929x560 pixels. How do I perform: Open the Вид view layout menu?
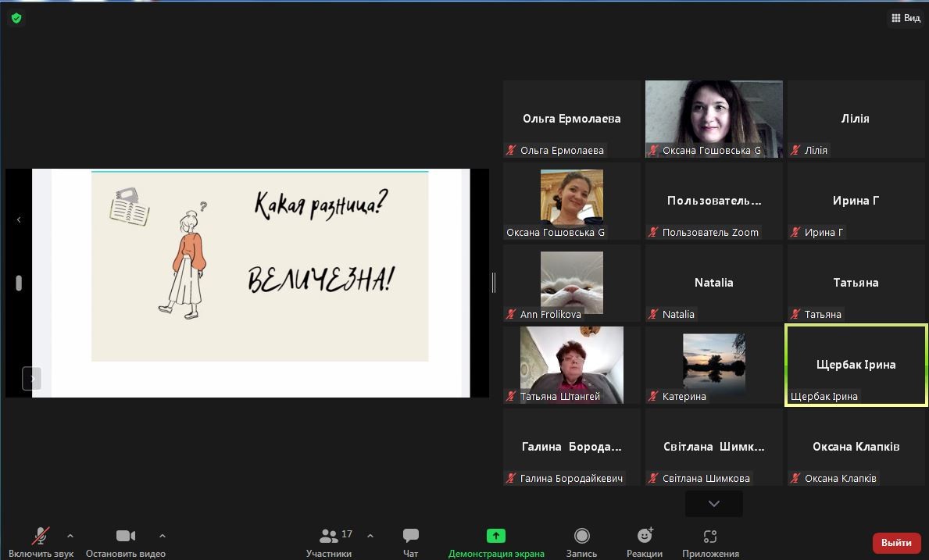(906, 18)
